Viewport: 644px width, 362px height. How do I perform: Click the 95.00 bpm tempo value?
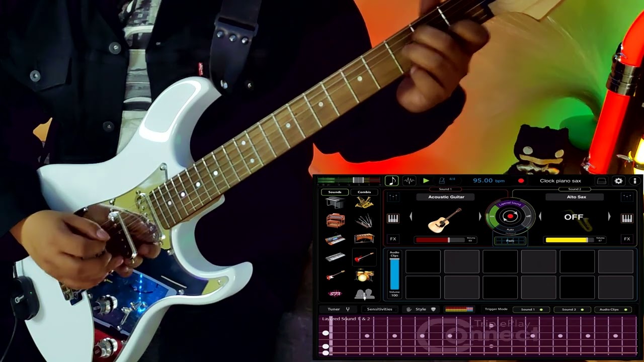pyautogui.click(x=489, y=180)
